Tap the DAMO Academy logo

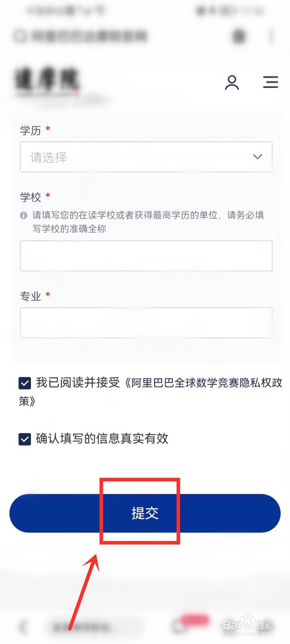47,80
